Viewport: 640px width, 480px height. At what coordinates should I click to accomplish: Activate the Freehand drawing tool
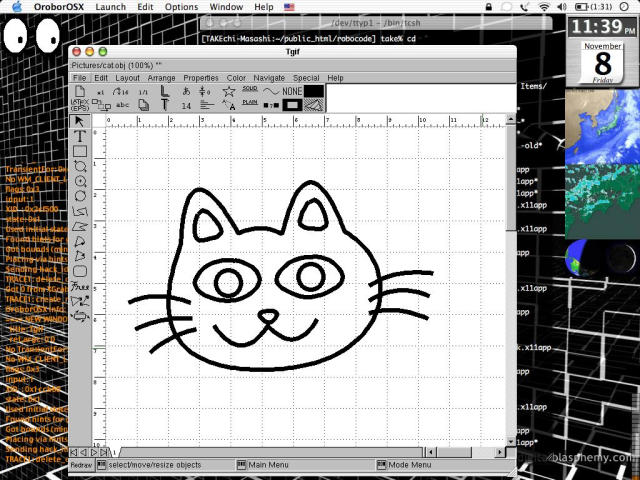[80, 286]
